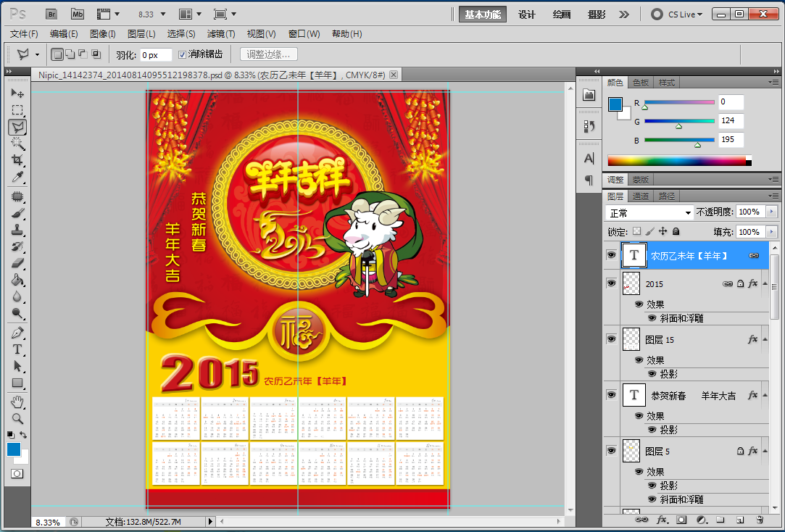The image size is (785, 532).
Task: Select the Move tool
Action: point(17,93)
